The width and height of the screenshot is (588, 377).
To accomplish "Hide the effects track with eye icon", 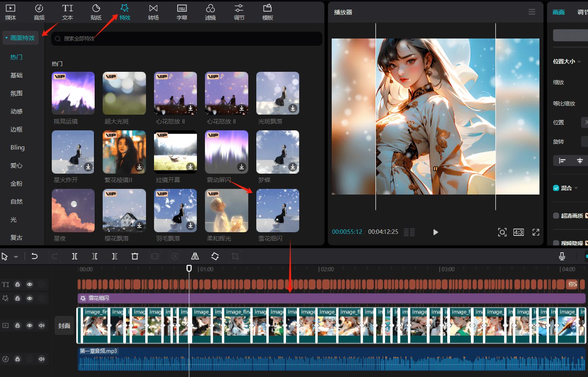I will [29, 298].
